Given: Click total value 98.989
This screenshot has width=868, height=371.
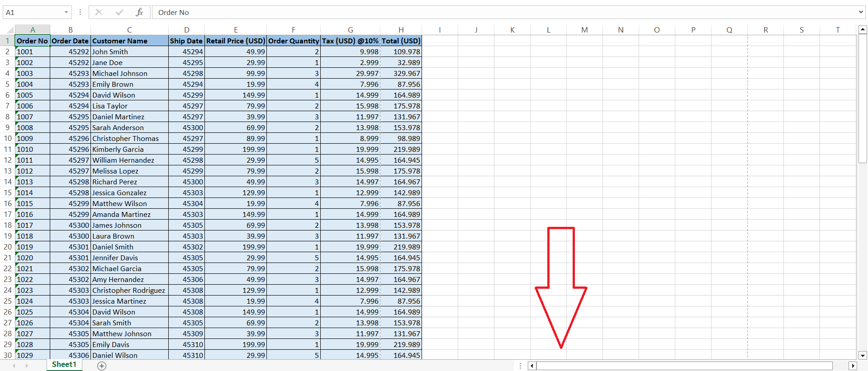Looking at the screenshot, I should click(x=401, y=138).
